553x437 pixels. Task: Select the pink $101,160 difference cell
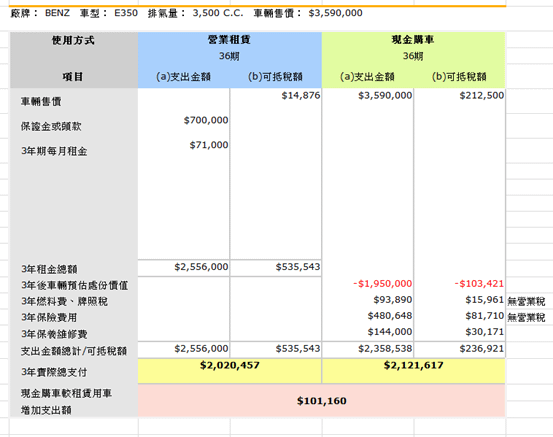point(322,401)
